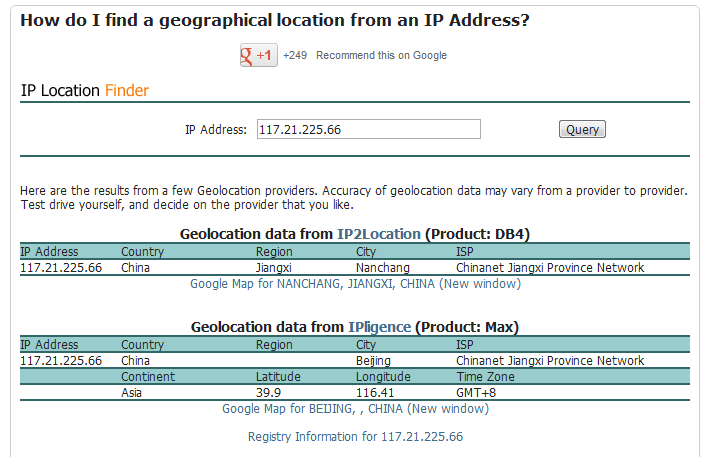Image resolution: width=702 pixels, height=457 pixels.
Task: Open Google Map for NANCHANG, JIANGXI, CHINA
Action: point(355,284)
